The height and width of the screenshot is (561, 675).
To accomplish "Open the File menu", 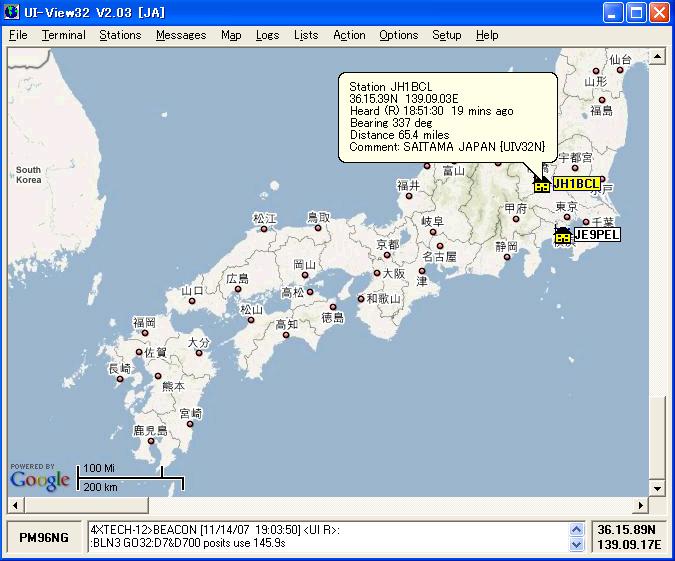I will (x=18, y=35).
